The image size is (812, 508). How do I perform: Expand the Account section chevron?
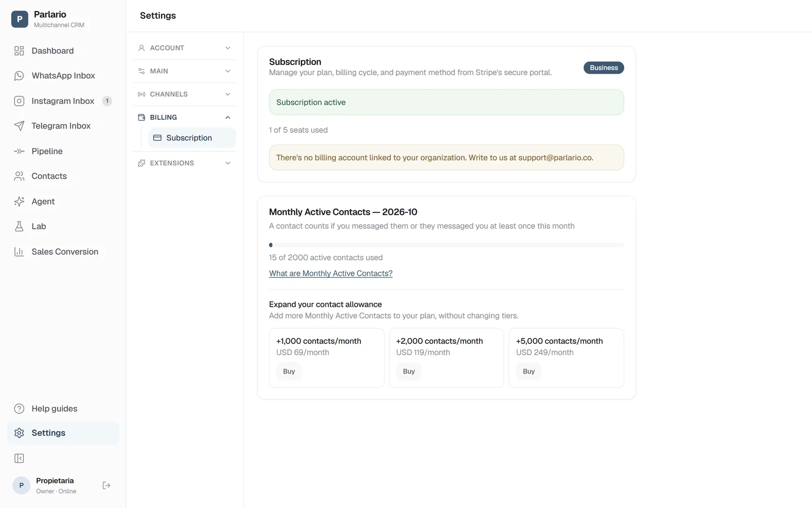point(228,48)
